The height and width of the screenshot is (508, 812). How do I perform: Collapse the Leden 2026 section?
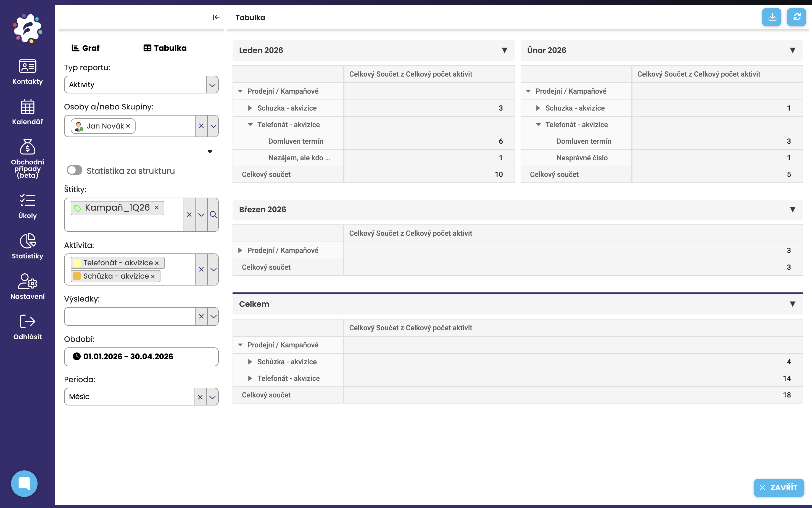(504, 50)
